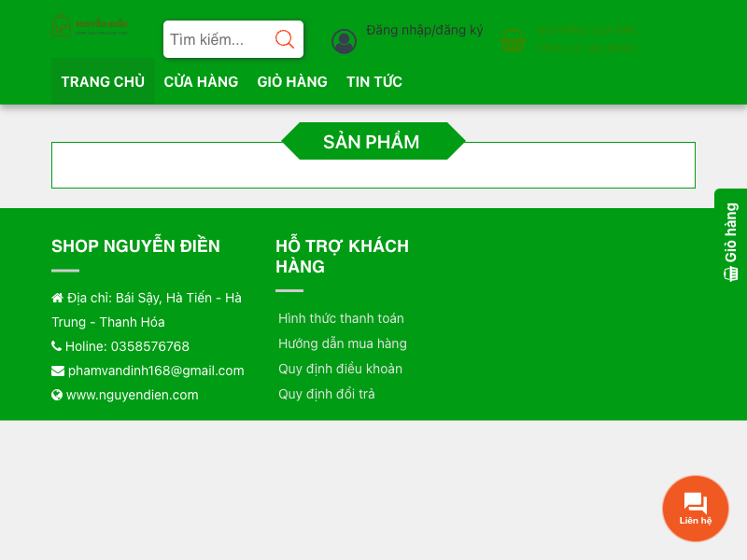Open Hướng dẫn mua hàng link
This screenshot has width=747, height=560.
343,343
